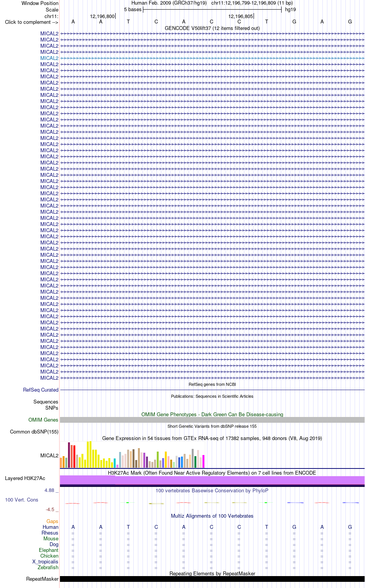Click the lime green bar in GTEx chart

(158, 460)
